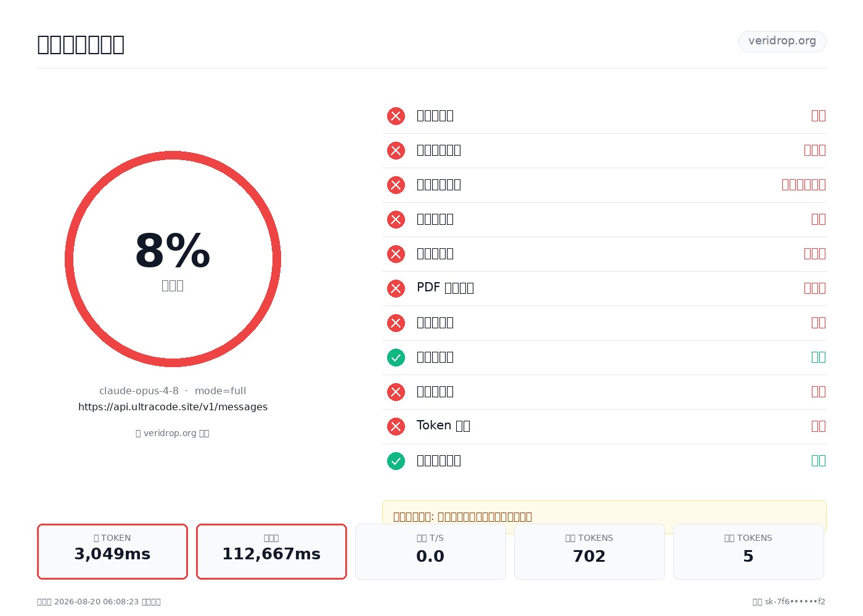Select the 3,049ms first-token latency card

pyautogui.click(x=112, y=551)
